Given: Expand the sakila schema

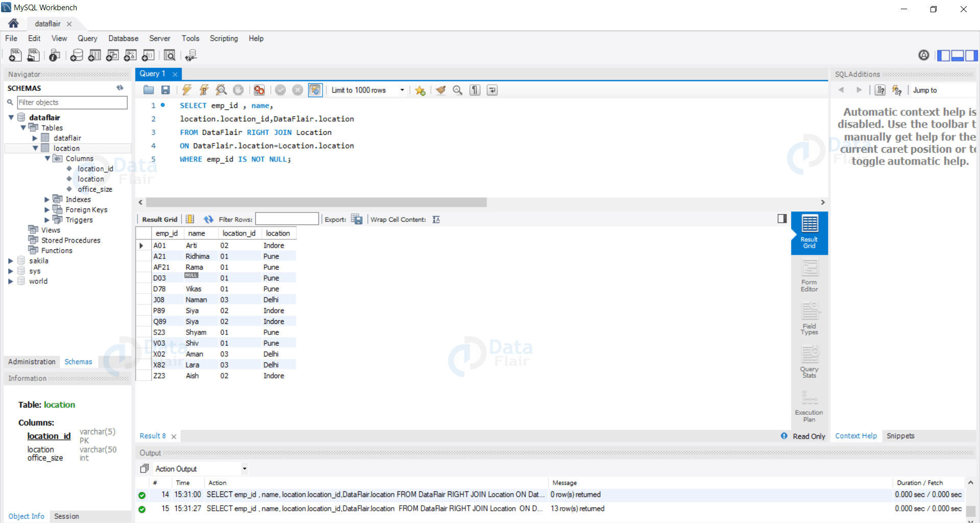Looking at the screenshot, I should [11, 260].
